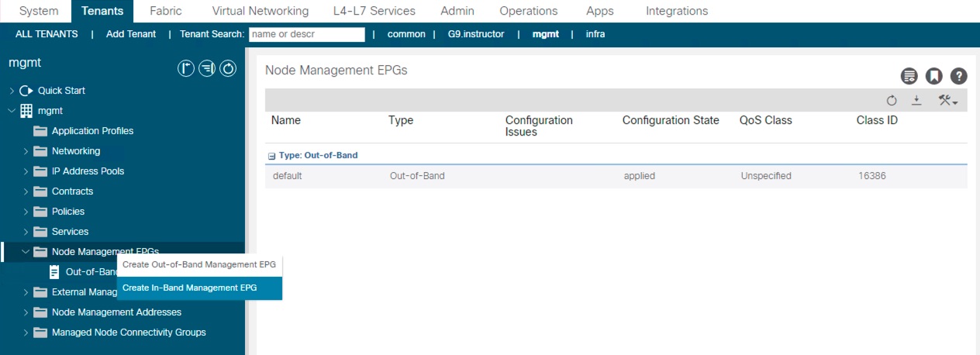Expand the Contracts tree node
The image size is (980, 355).
coord(26,191)
